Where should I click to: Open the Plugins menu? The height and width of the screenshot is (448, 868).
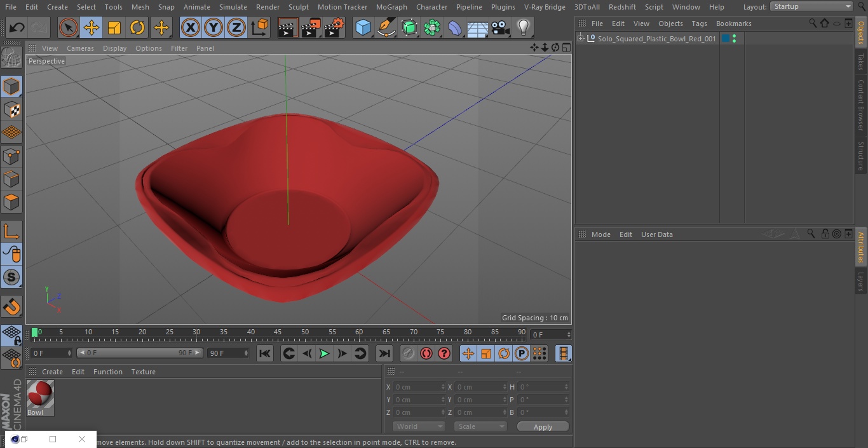(503, 7)
